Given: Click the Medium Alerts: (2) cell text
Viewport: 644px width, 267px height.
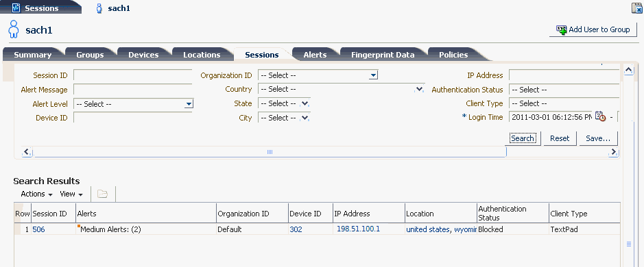Looking at the screenshot, I should [x=111, y=229].
